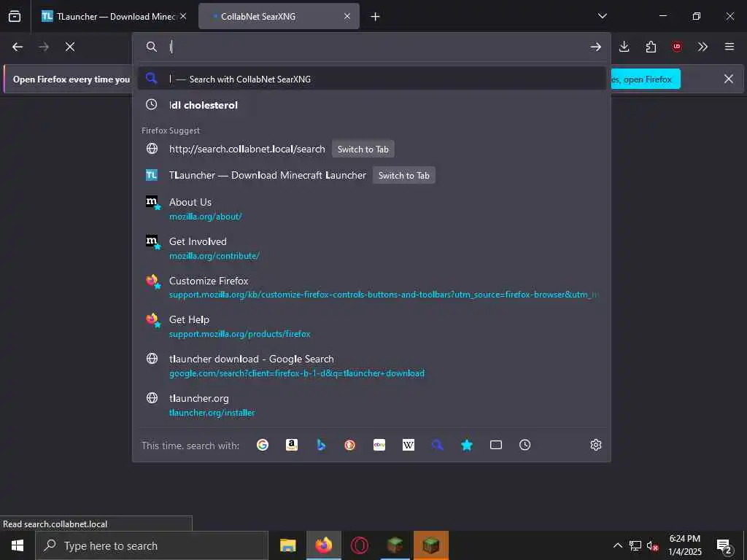
Task: Click the open Firefox notification button
Action: click(646, 79)
